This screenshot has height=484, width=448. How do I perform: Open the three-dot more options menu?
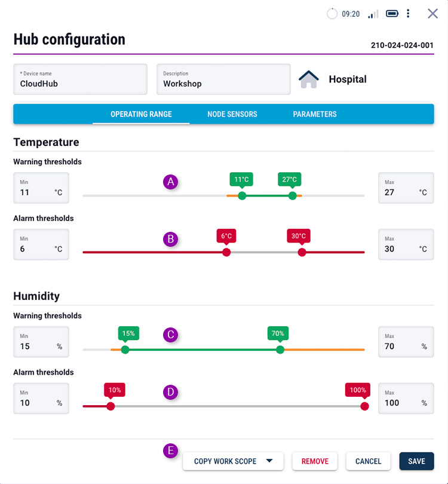(408, 14)
